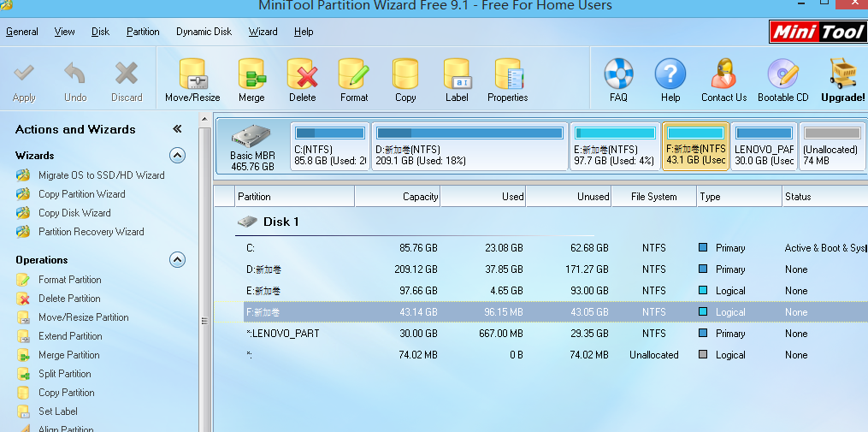868x432 pixels.
Task: Open the General menu
Action: pyautogui.click(x=22, y=32)
